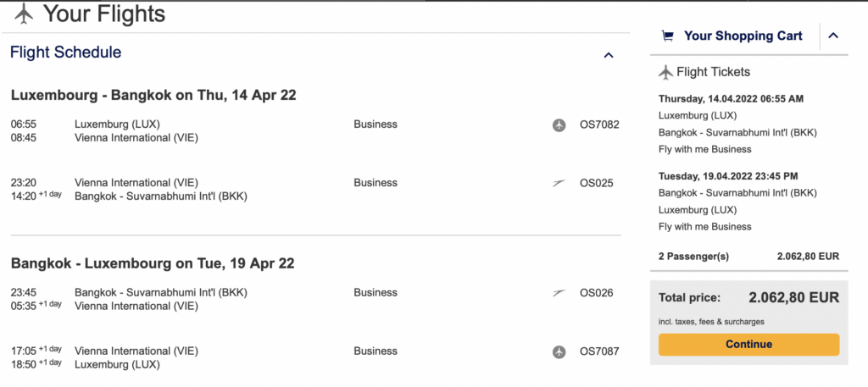Click the airline icon beside flight OS7087
The width and height of the screenshot is (868, 387).
(559, 351)
